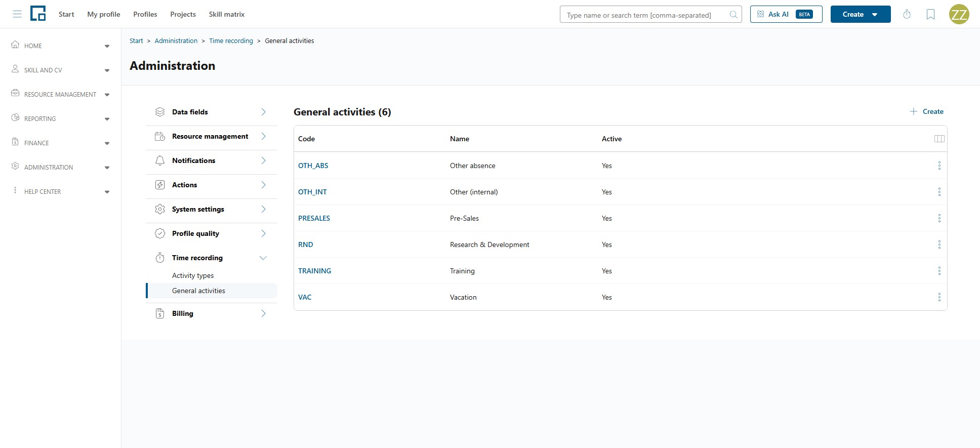Go to My profile in top navigation
Viewport: 980px width, 448px height.
pyautogui.click(x=104, y=14)
